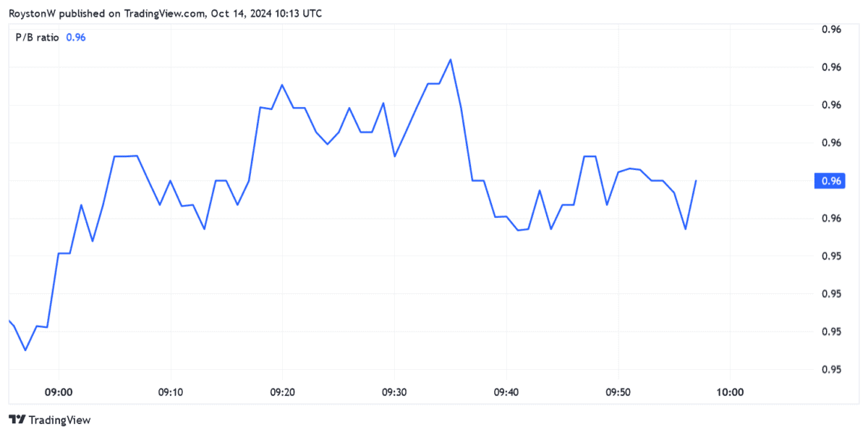The height and width of the screenshot is (435, 868).
Task: Click the 10:00 time axis label
Action: click(x=729, y=392)
